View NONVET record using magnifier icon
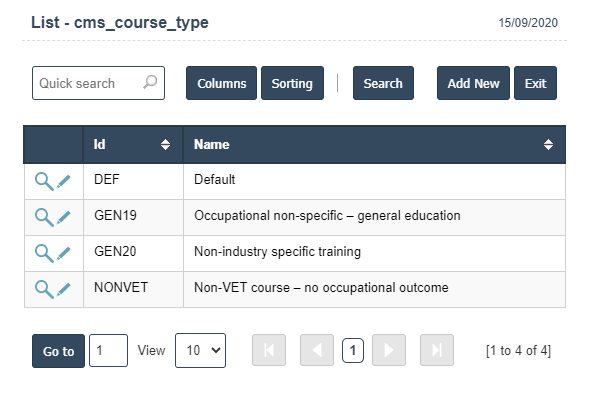Screen dimensions: 591x399 point(44,289)
